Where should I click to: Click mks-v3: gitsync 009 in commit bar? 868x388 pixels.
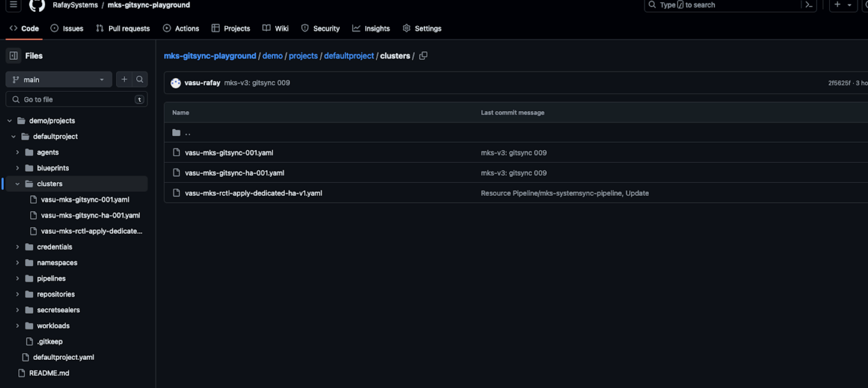click(257, 83)
